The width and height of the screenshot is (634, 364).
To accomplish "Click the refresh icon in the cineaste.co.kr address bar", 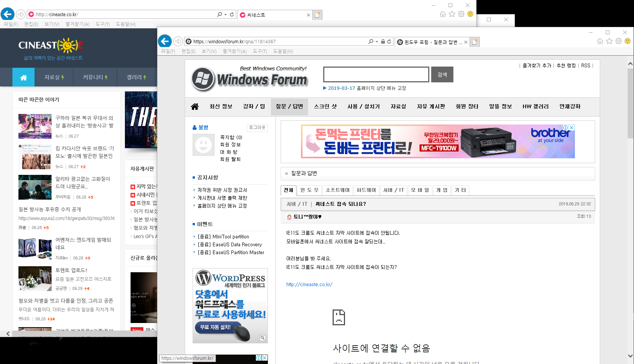I will (232, 14).
